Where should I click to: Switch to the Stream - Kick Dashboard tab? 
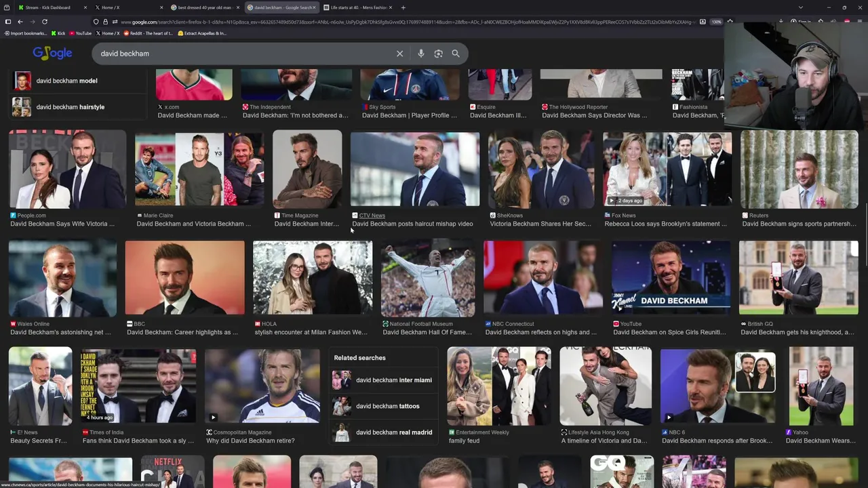[x=52, y=7]
